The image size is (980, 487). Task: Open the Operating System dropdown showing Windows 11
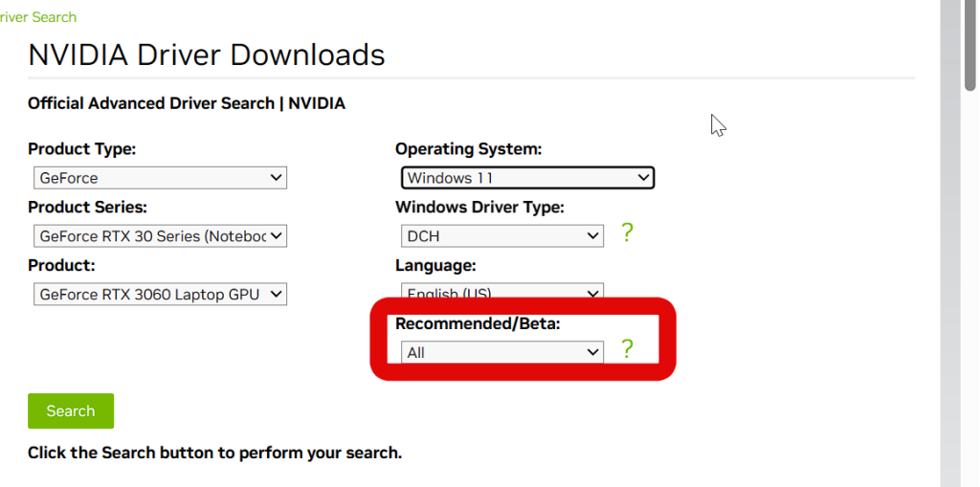(x=526, y=178)
